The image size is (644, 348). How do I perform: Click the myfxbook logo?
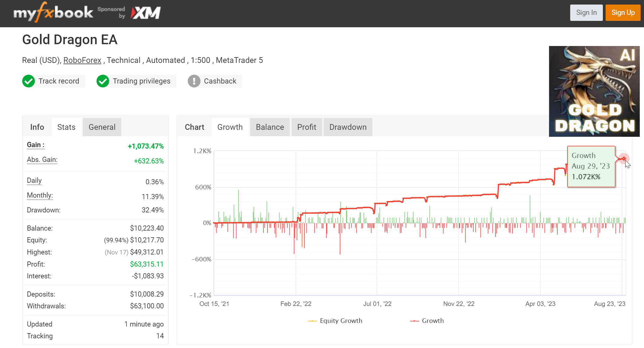coord(53,12)
